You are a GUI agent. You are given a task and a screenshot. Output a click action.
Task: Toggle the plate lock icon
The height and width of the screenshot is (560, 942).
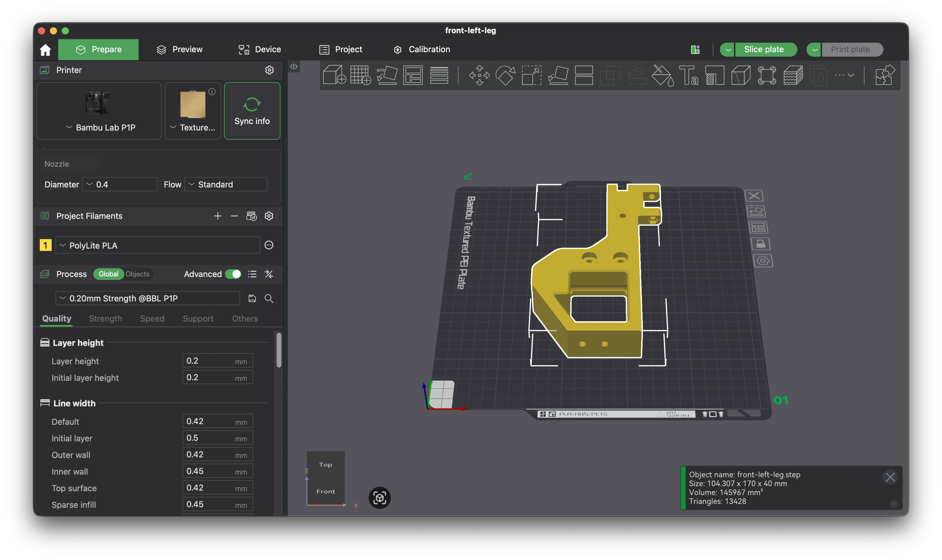[x=760, y=244]
